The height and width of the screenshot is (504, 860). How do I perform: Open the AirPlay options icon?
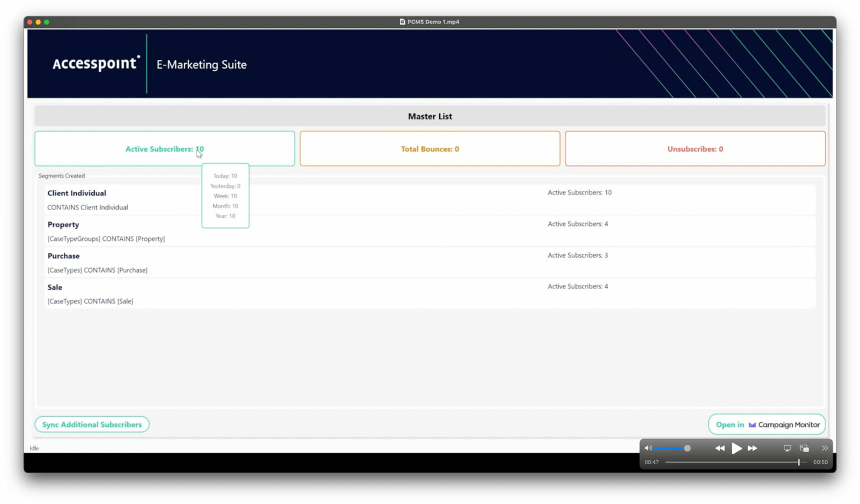787,448
